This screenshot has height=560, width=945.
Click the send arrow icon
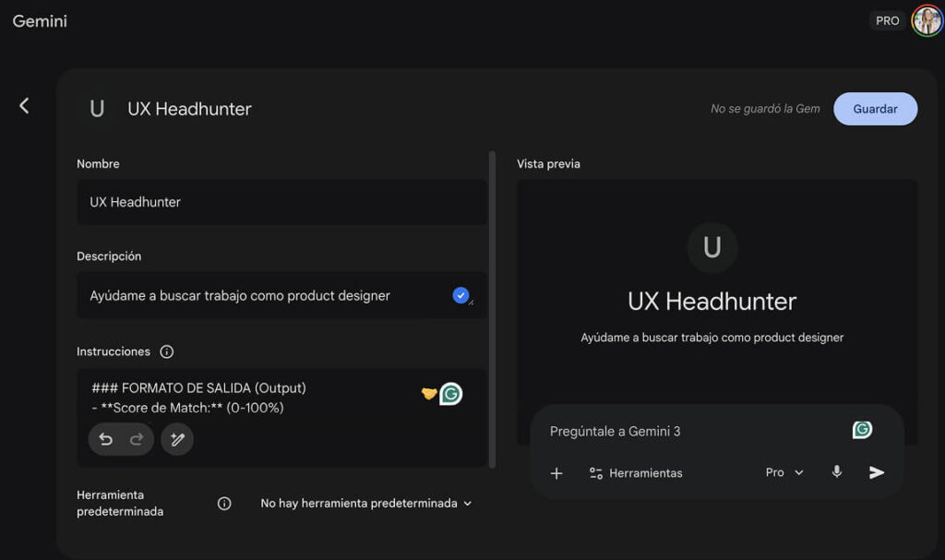coord(877,472)
